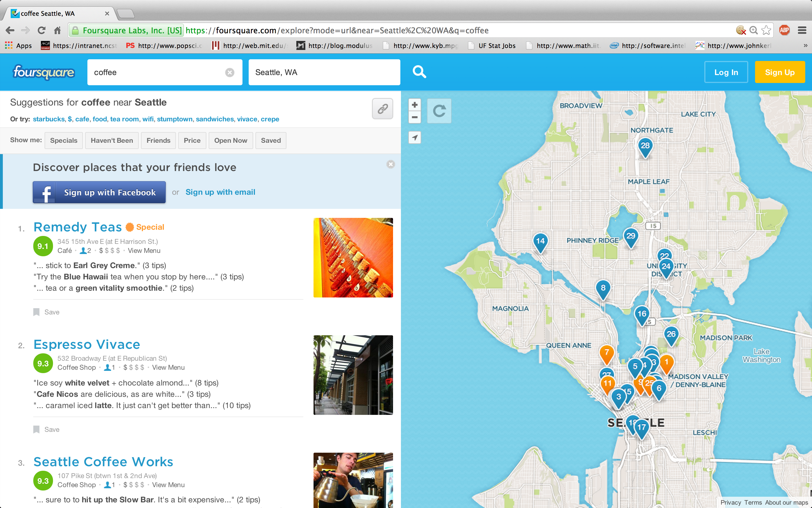Open the Apps bookmarks shortcut
This screenshot has width=812, height=508.
[18, 45]
